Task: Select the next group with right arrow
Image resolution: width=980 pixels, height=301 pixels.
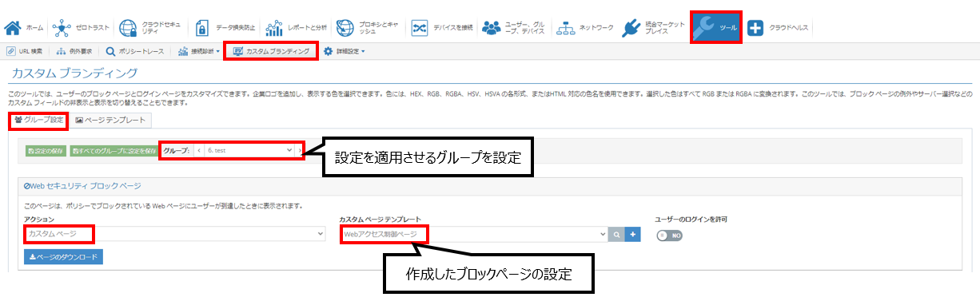Action: point(300,150)
